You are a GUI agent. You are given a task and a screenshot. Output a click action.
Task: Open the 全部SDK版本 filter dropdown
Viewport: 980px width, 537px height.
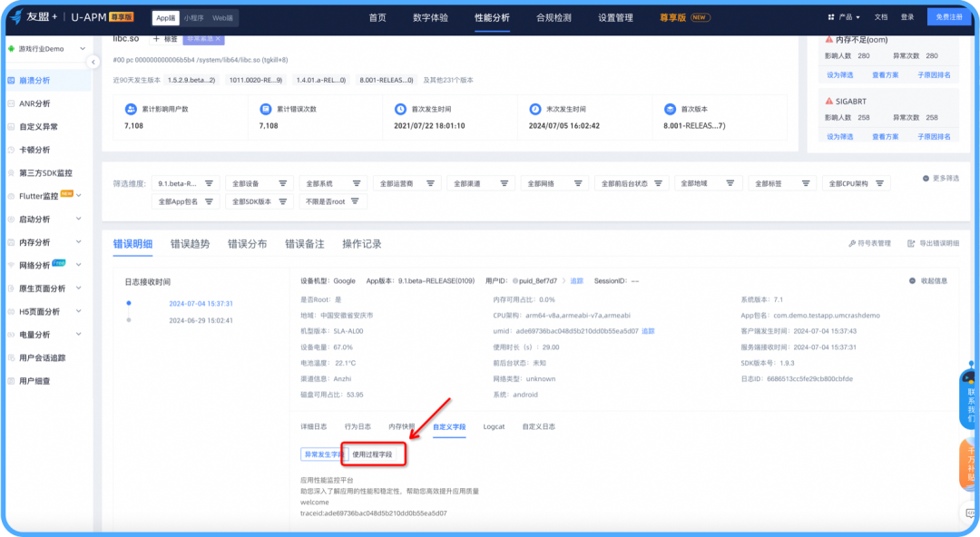point(260,202)
